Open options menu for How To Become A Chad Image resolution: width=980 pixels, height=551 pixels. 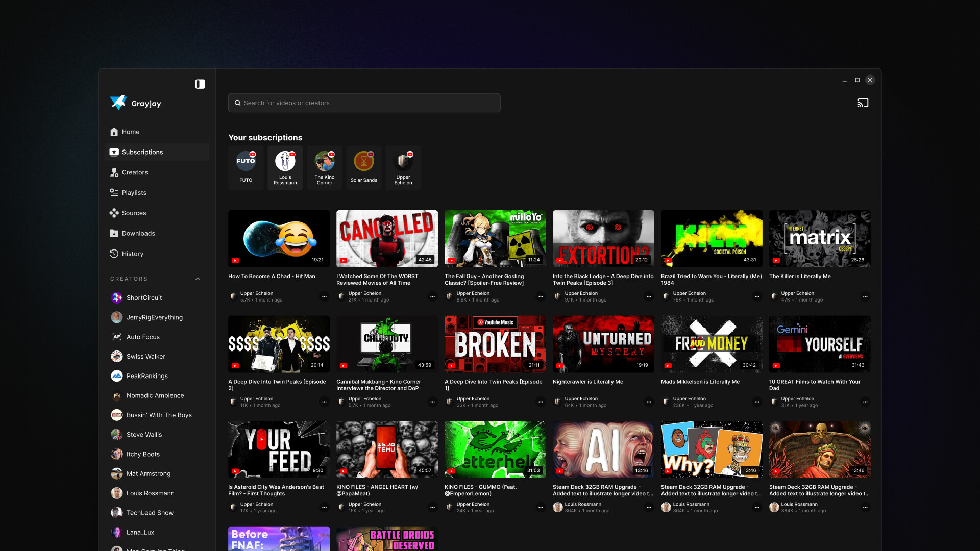pyautogui.click(x=324, y=296)
